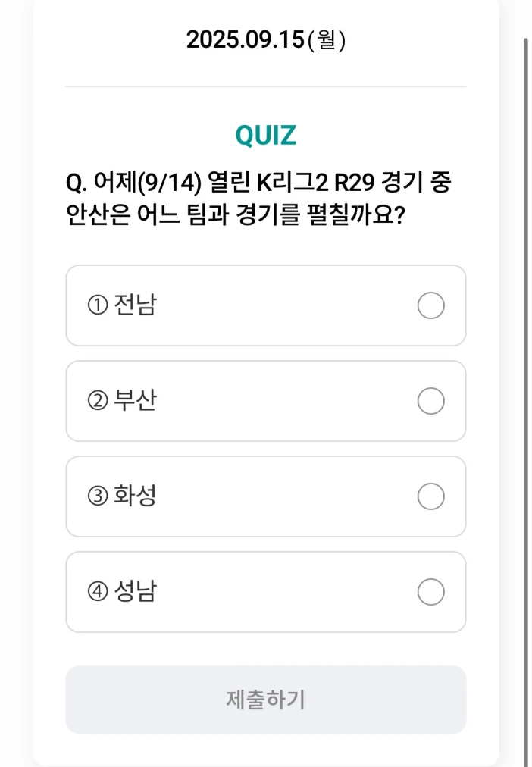Screen dimensions: 532x767
Task: Select the last answer card
Action: (265, 593)
